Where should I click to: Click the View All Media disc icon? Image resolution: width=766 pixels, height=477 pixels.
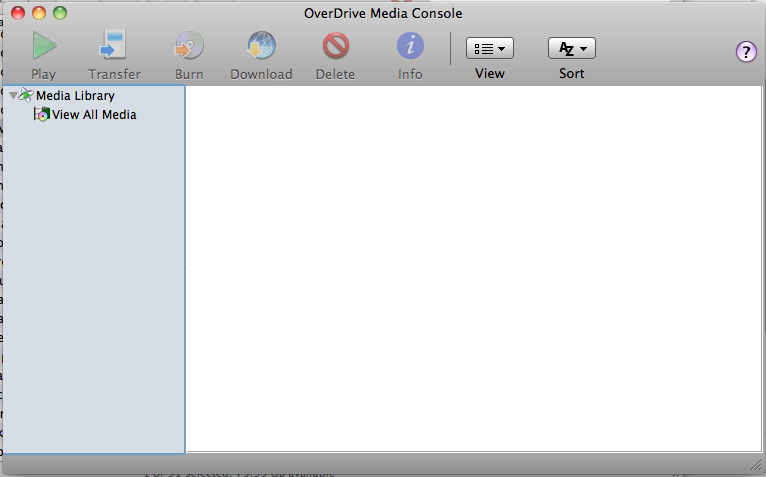[42, 114]
